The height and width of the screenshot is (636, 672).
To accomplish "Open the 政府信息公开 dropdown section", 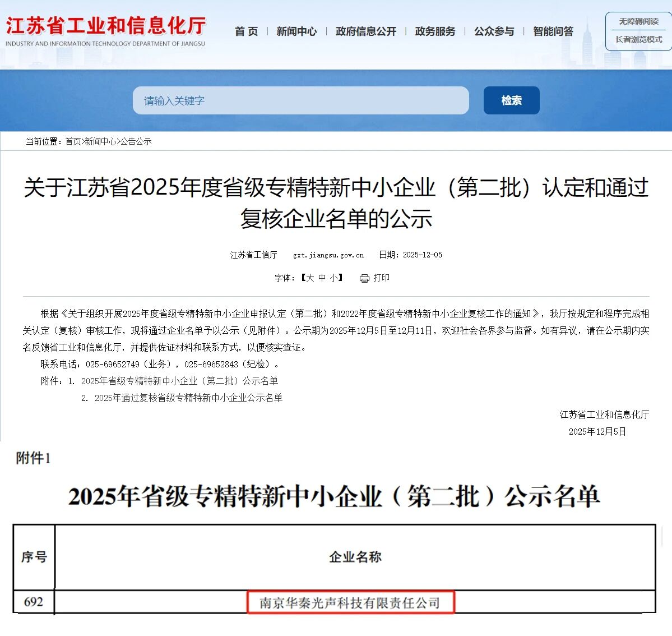I will tap(365, 31).
